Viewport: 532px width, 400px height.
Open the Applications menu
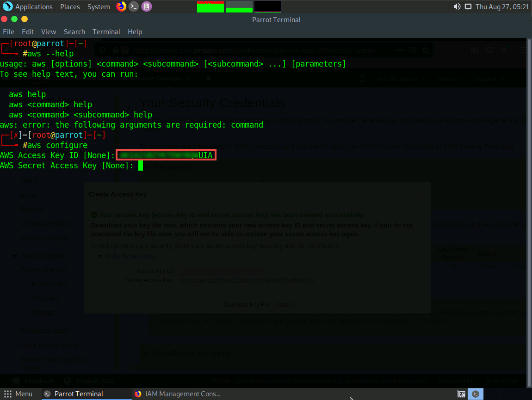34,7
